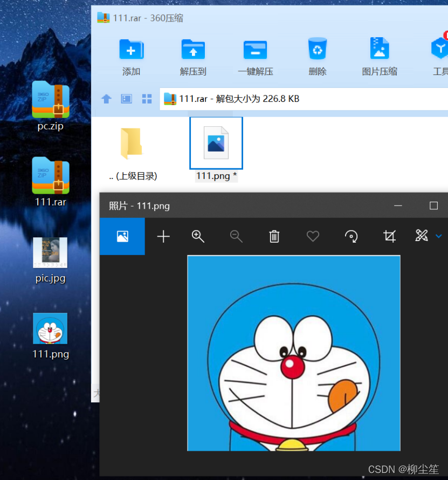This screenshot has height=480, width=448.
Task: Maximize the Photos window
Action: pyautogui.click(x=433, y=205)
